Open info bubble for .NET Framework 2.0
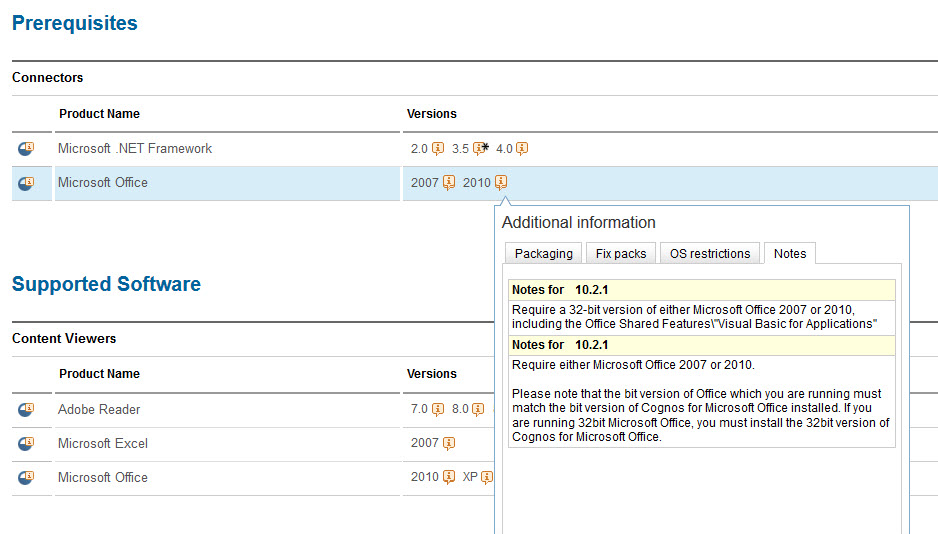This screenshot has height=534, width=938. [x=438, y=149]
